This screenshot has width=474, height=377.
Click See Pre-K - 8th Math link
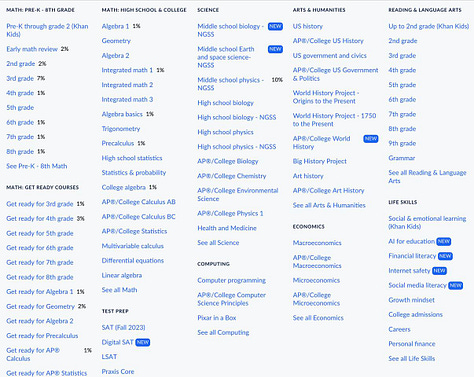[x=37, y=166]
